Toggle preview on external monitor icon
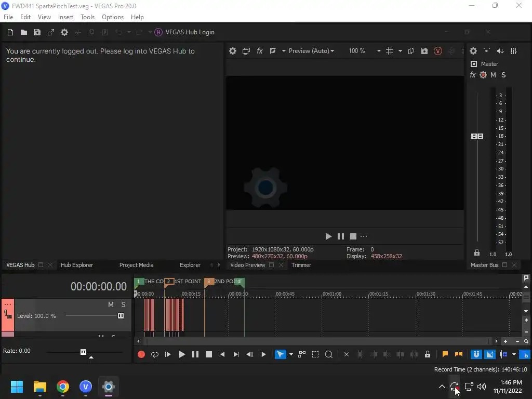This screenshot has width=532, height=399. tap(246, 51)
